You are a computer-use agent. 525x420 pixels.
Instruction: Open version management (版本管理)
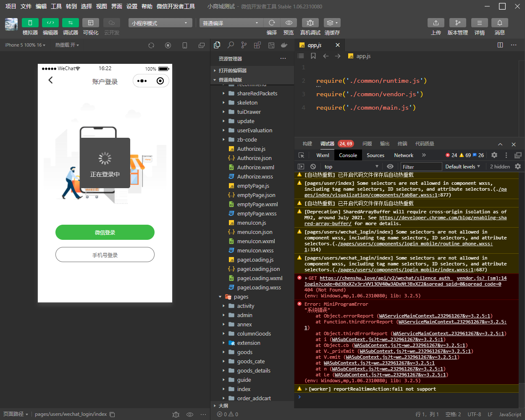[458, 23]
